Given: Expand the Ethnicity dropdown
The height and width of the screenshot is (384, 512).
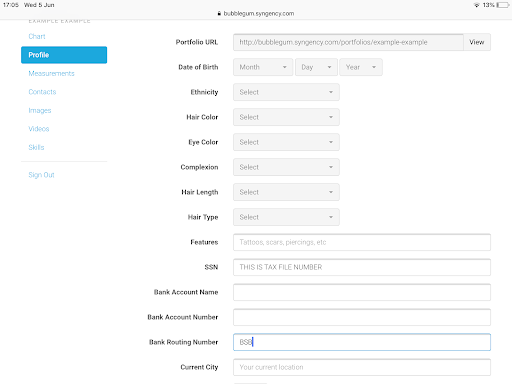Looking at the screenshot, I should pos(286,92).
